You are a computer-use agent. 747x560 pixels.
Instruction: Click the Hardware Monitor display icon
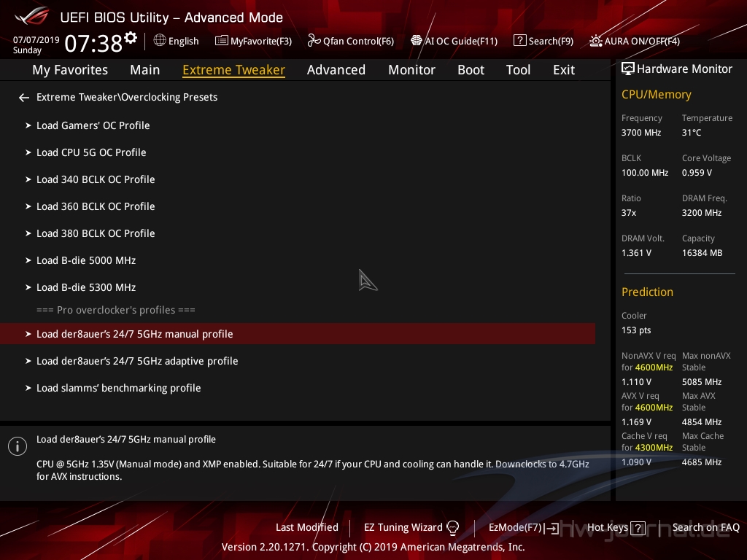[x=628, y=69]
